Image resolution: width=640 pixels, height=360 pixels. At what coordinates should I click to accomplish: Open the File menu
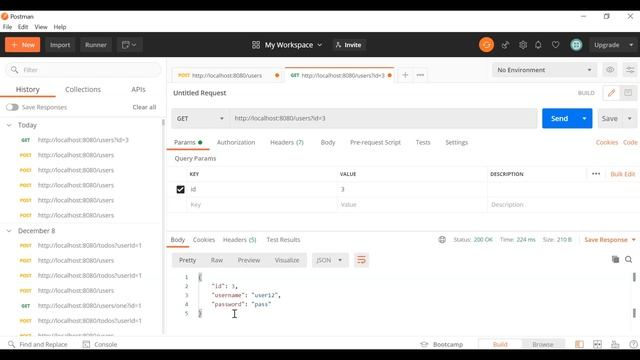[x=7, y=27]
